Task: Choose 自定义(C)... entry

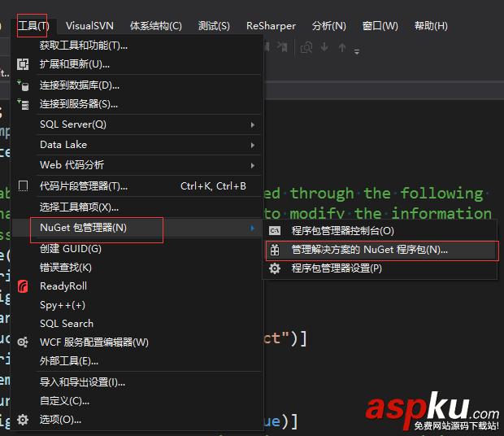Action: pyautogui.click(x=64, y=401)
